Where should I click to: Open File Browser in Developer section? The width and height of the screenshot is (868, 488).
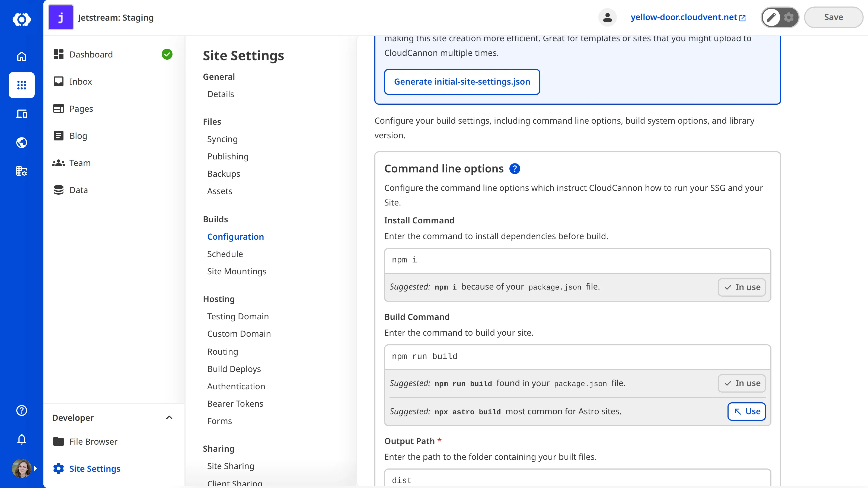pyautogui.click(x=93, y=442)
